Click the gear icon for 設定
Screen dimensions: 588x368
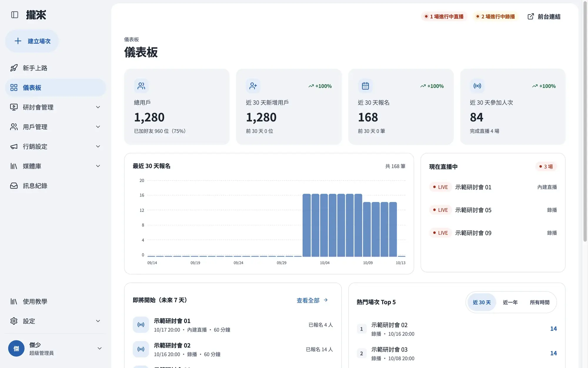[x=14, y=321]
